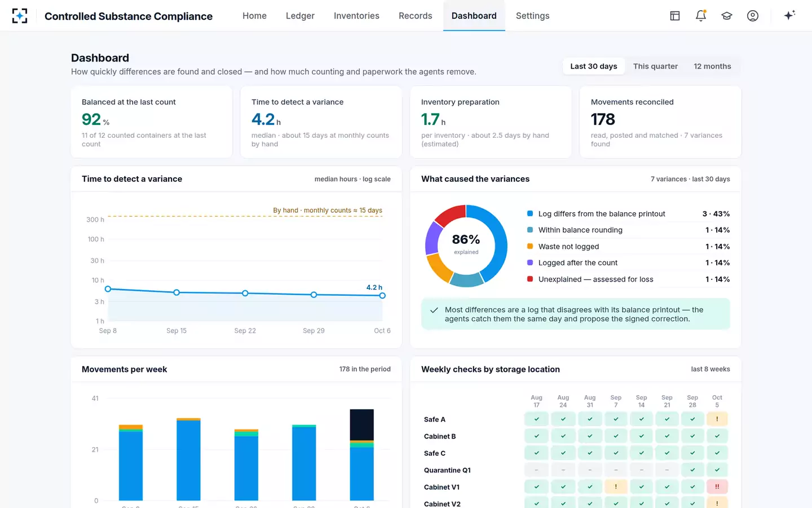Click the 'Within balance rounding' legend label
The image size is (812, 508).
click(x=580, y=230)
